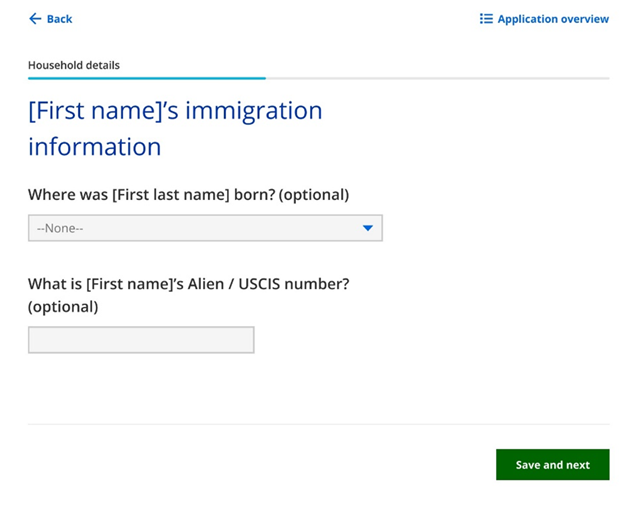This screenshot has width=624, height=530.
Task: Click the blue dropdown triangle arrow
Action: click(367, 228)
